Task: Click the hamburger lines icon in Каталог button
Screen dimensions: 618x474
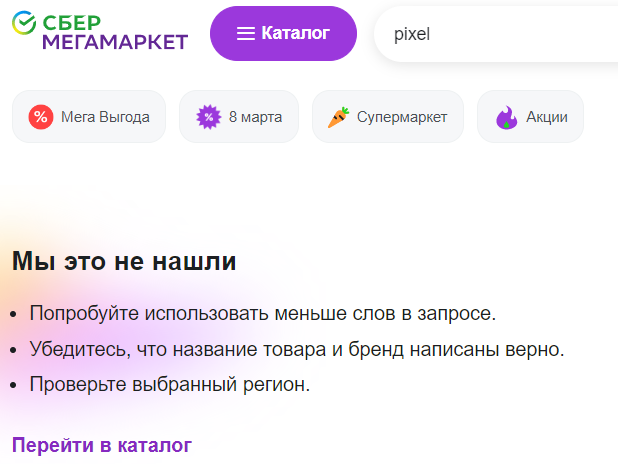Action: pos(246,33)
